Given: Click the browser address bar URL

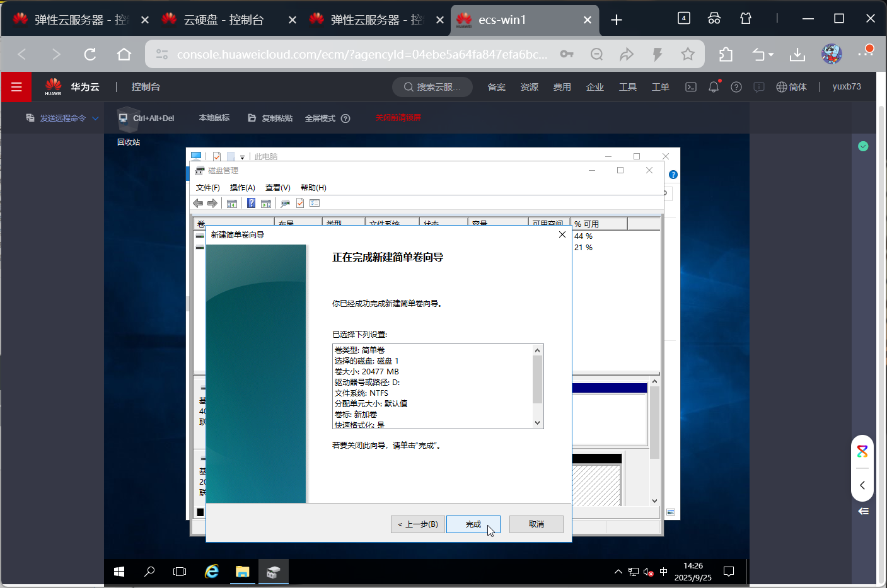Looking at the screenshot, I should click(362, 54).
